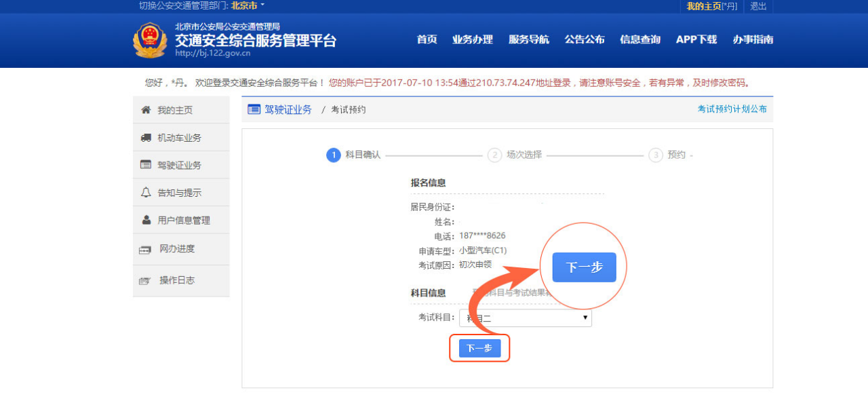Open the 考试科目 dropdown
Image resolution: width=868 pixels, height=399 pixels.
(x=525, y=318)
